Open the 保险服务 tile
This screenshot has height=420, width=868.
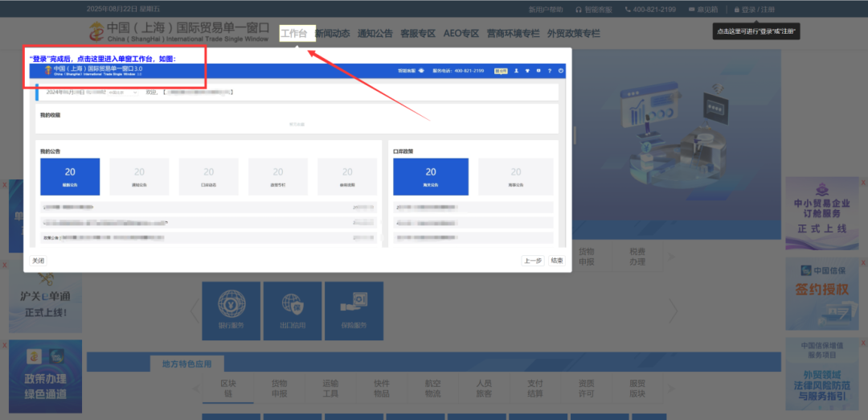(354, 311)
